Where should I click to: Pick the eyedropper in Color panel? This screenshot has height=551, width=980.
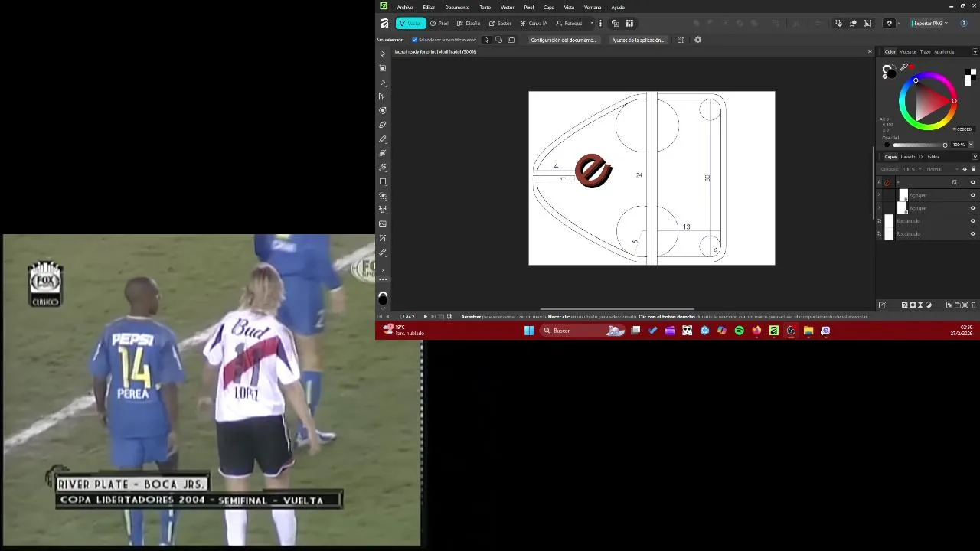[904, 67]
